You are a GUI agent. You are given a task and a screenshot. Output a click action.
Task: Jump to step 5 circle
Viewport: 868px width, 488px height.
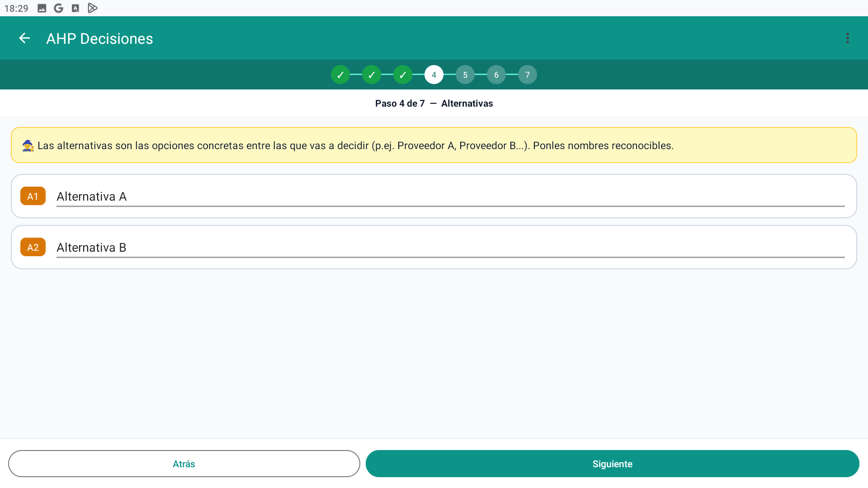pos(465,75)
